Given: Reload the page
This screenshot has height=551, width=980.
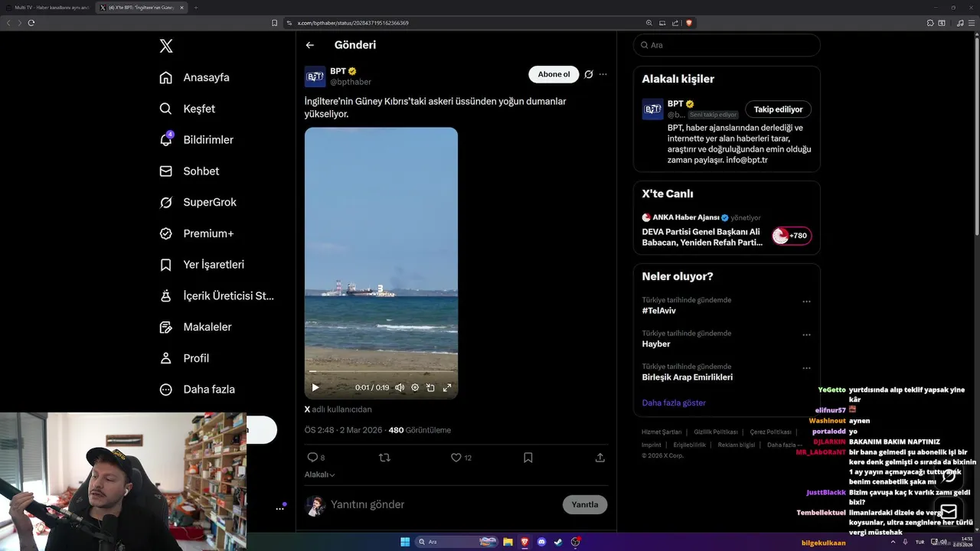Looking at the screenshot, I should [31, 23].
